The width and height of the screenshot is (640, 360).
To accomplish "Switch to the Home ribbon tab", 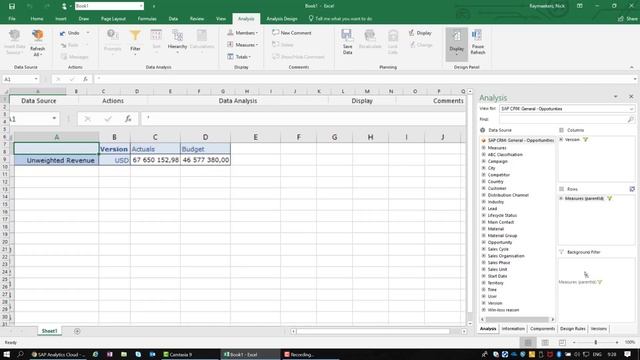I will pos(37,19).
